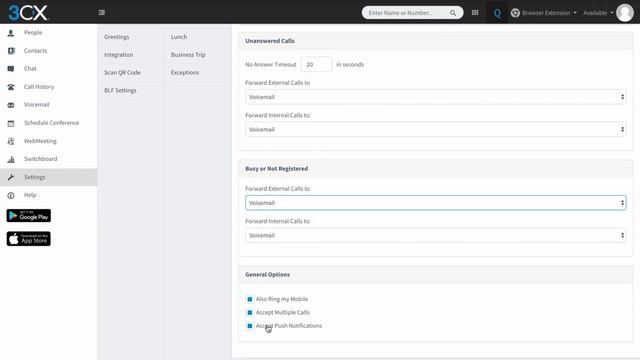
Task: Click the Chrome browser extension icon
Action: [515, 13]
